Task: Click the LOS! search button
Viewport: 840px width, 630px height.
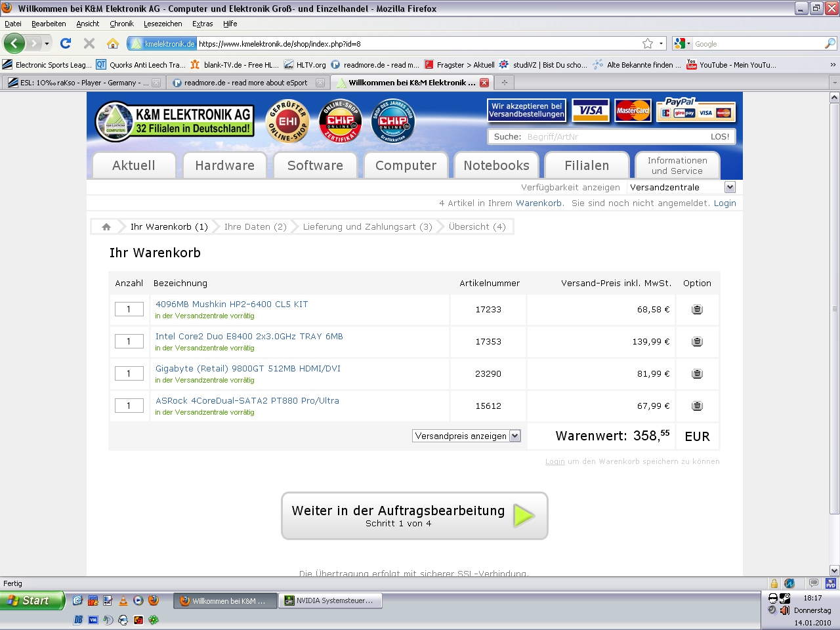Action: click(x=720, y=136)
